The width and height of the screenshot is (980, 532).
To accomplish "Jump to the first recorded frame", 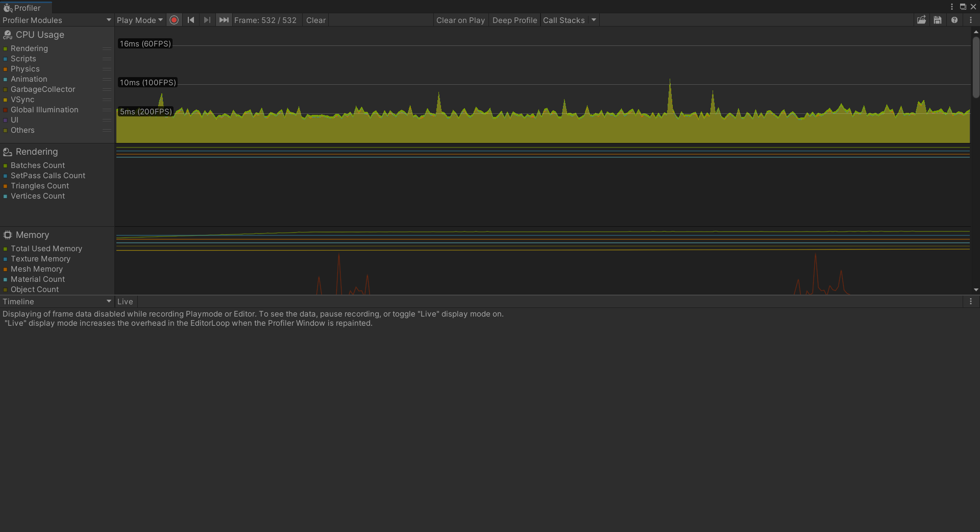I will click(x=191, y=20).
